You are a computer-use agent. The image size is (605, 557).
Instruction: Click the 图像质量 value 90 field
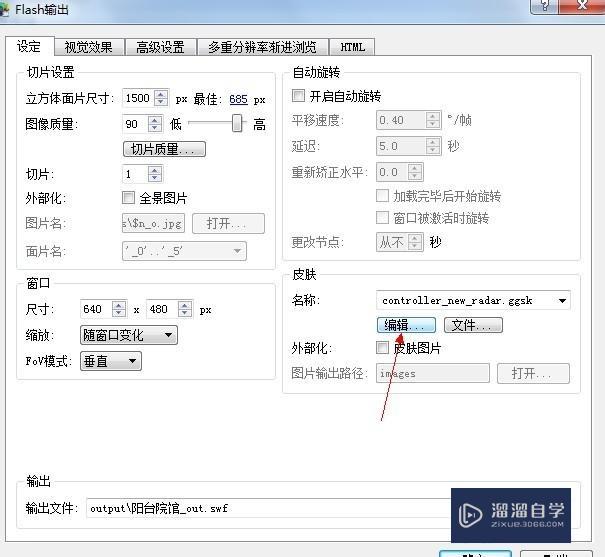[x=135, y=124]
